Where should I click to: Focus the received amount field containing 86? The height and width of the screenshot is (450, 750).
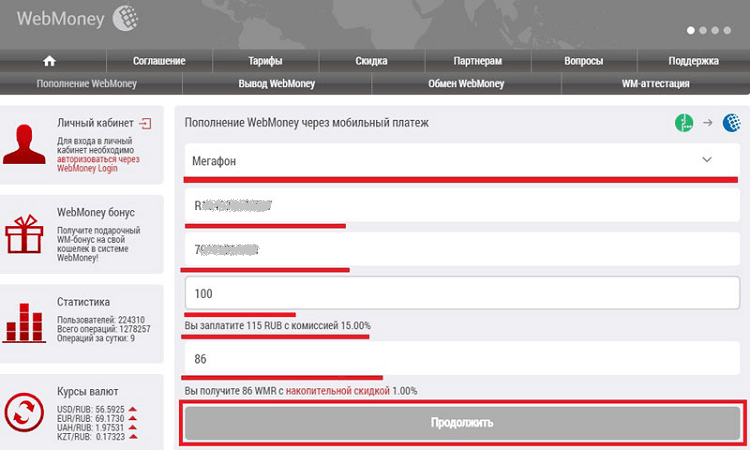tap(462, 359)
